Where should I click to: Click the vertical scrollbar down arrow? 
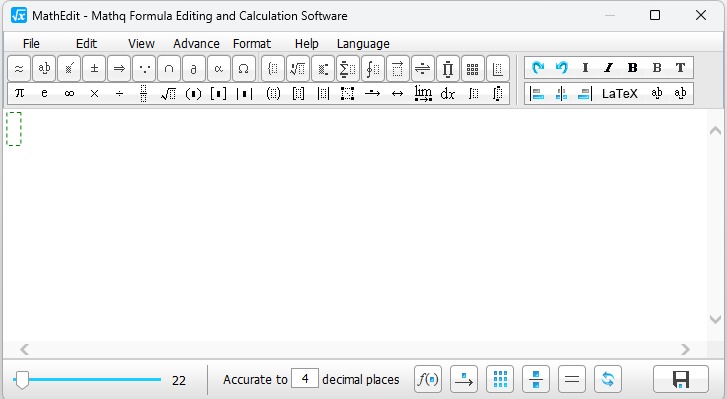coord(715,319)
